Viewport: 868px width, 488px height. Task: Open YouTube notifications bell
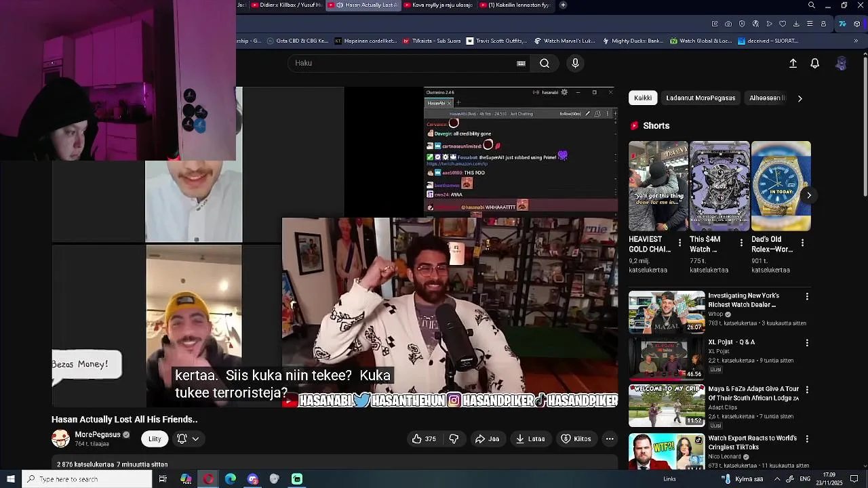(x=815, y=63)
